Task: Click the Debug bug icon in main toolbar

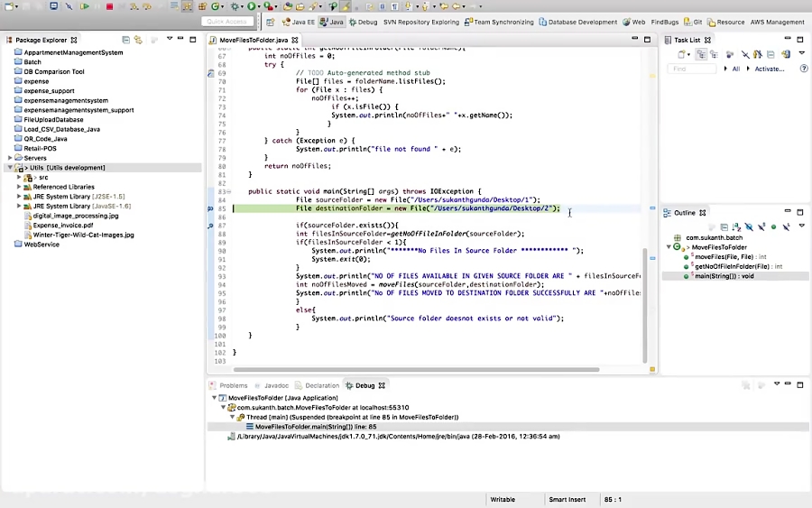Action: pos(235,6)
